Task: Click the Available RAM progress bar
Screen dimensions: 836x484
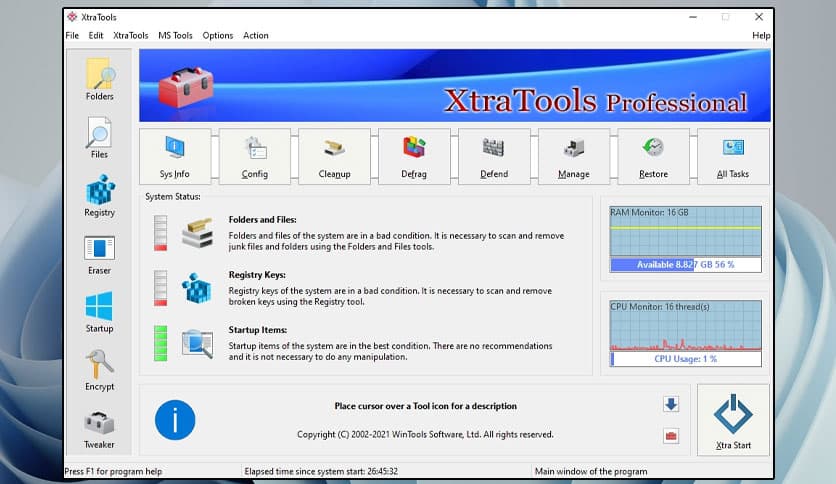Action: tap(686, 264)
